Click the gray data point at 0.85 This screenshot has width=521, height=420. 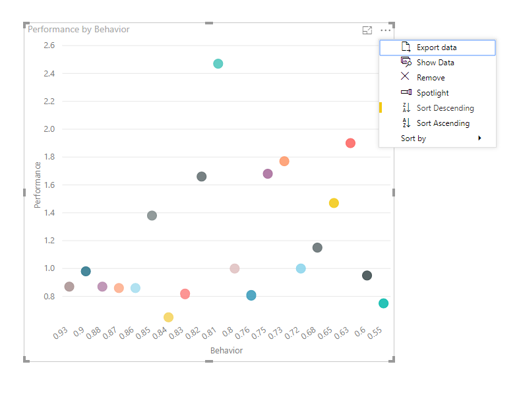point(152,216)
